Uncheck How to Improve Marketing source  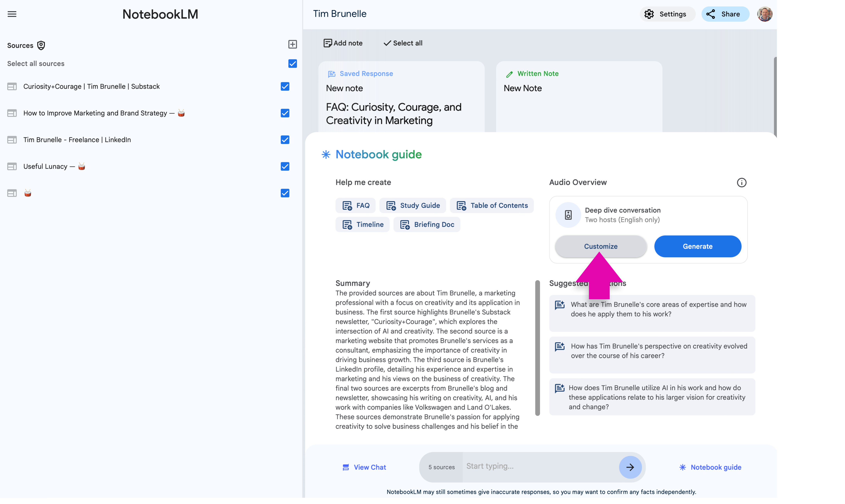pos(285,113)
